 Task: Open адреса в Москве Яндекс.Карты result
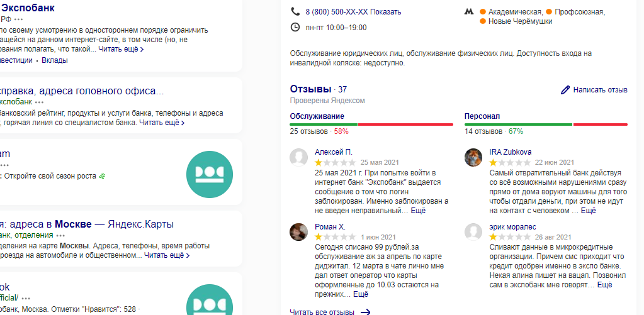[87, 224]
